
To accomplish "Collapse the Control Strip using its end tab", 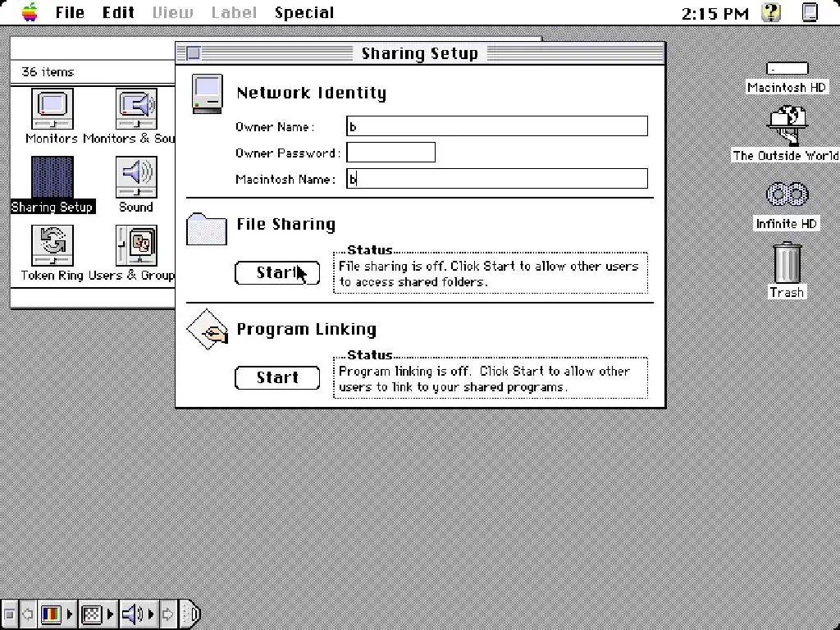I will tap(190, 614).
